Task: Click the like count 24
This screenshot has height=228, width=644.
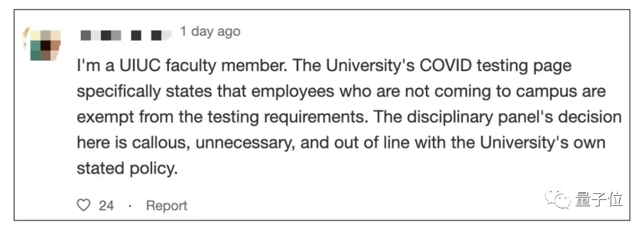Action: pyautogui.click(x=106, y=205)
